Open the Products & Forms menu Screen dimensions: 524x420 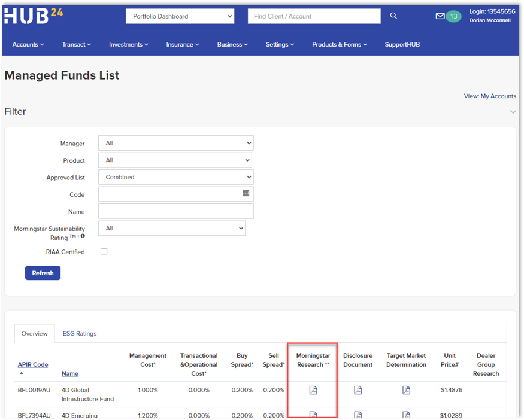tap(339, 44)
